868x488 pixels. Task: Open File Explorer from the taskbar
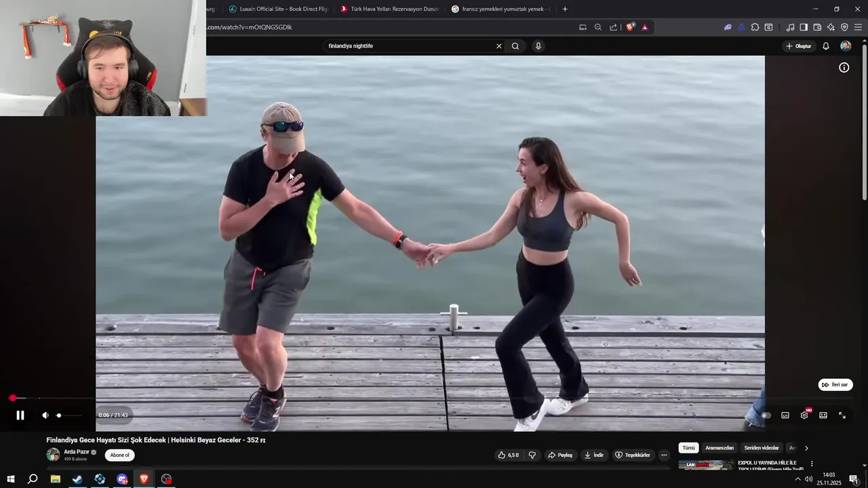[x=56, y=479]
